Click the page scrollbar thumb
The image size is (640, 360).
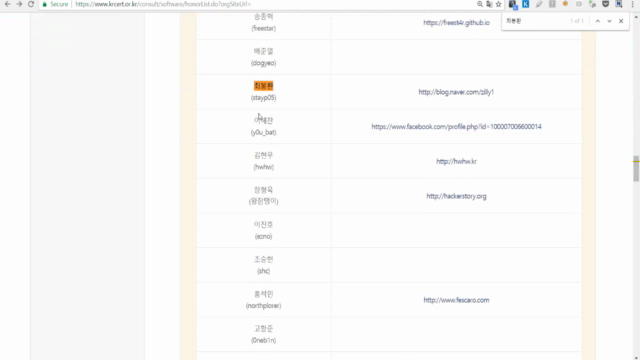point(636,168)
